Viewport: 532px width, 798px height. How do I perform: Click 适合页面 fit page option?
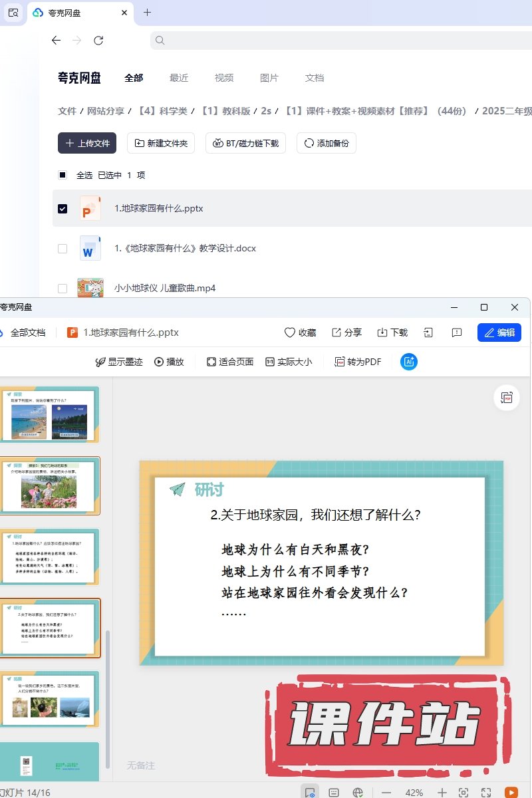[229, 362]
